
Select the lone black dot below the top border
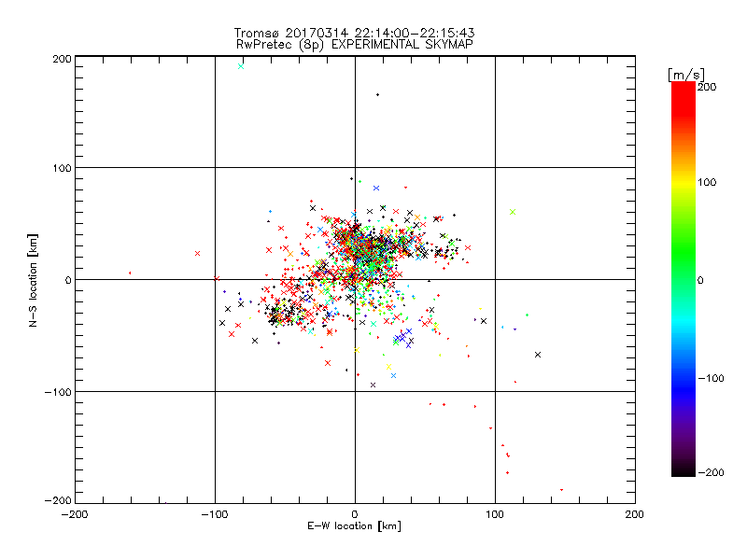pyautogui.click(x=378, y=95)
